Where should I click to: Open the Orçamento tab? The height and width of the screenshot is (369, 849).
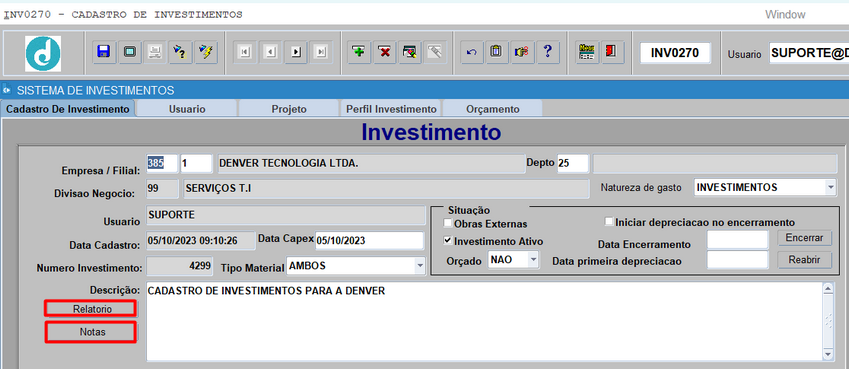point(493,109)
